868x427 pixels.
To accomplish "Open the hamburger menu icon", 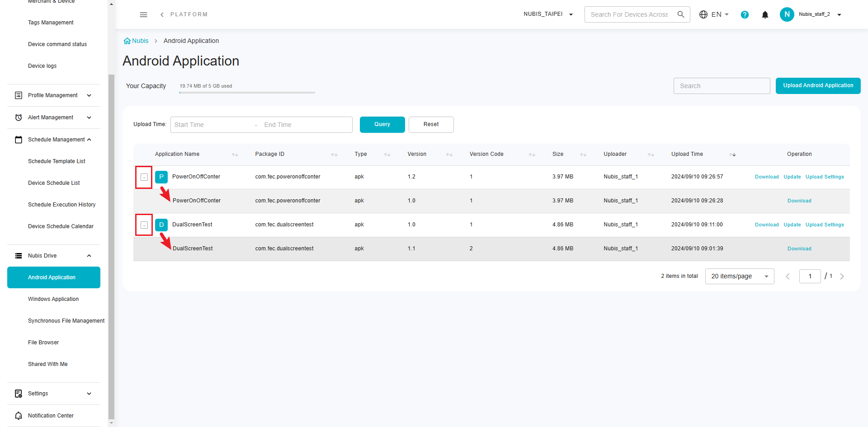I will click(x=143, y=14).
